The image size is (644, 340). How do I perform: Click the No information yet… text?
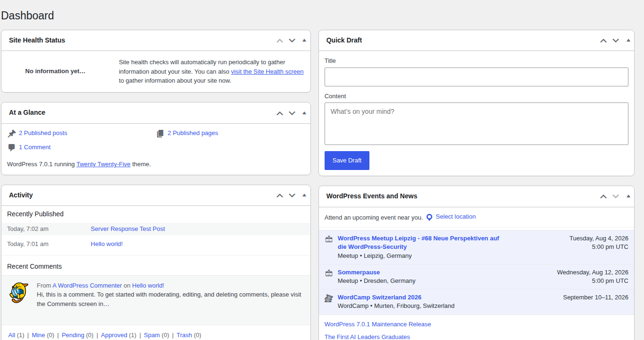pos(55,71)
